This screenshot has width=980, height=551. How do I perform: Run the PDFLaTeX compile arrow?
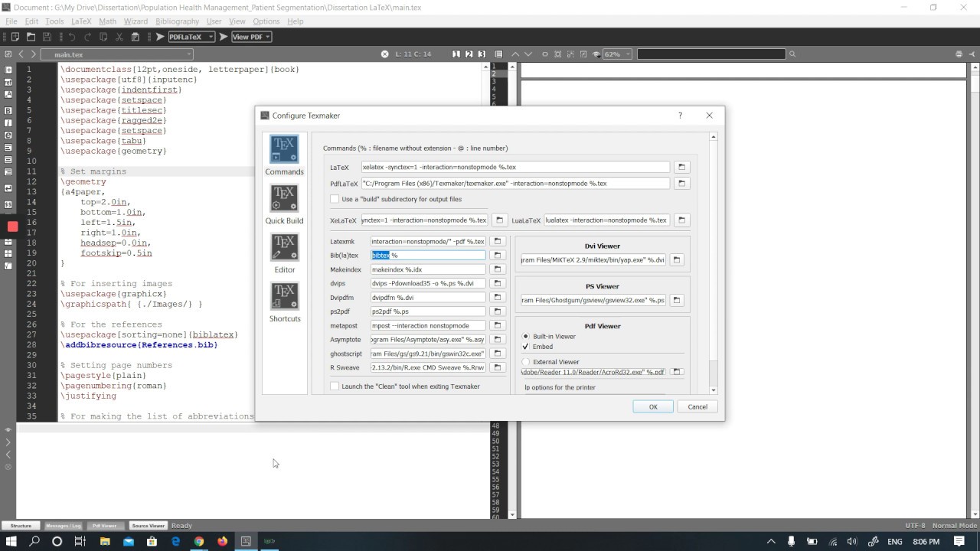pos(160,37)
